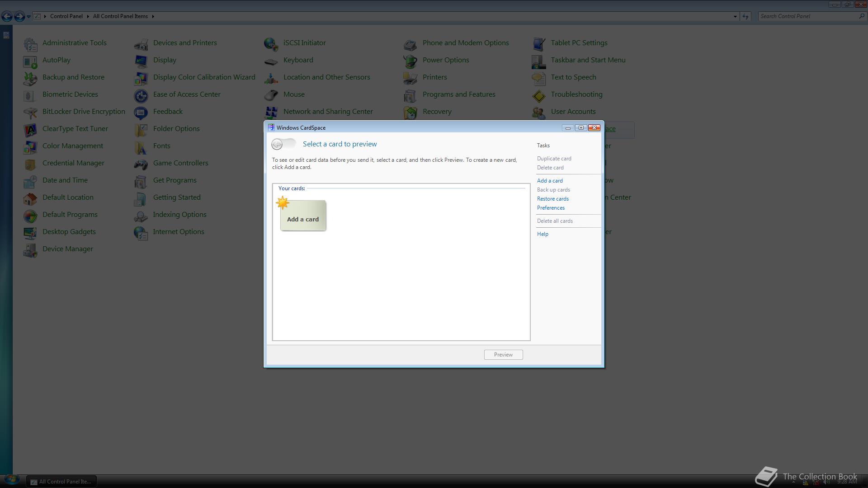868x488 pixels.
Task: Click the Add a card thumbnail
Action: pyautogui.click(x=302, y=215)
